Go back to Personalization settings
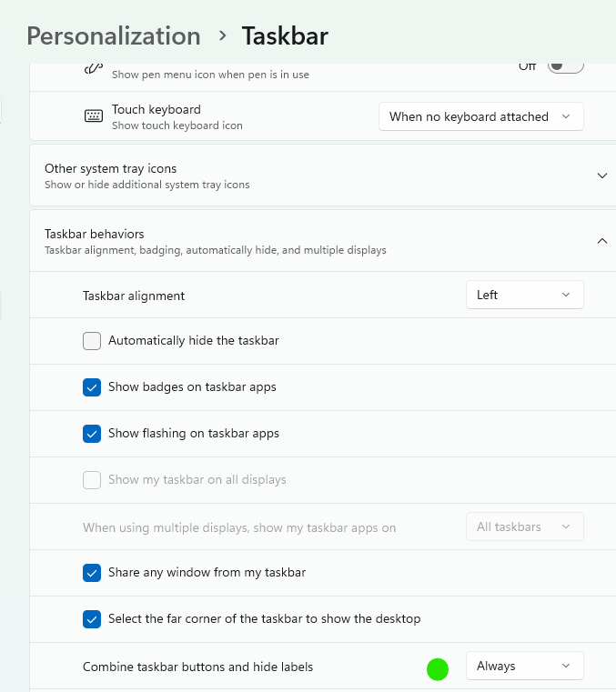This screenshot has height=692, width=616. click(113, 36)
